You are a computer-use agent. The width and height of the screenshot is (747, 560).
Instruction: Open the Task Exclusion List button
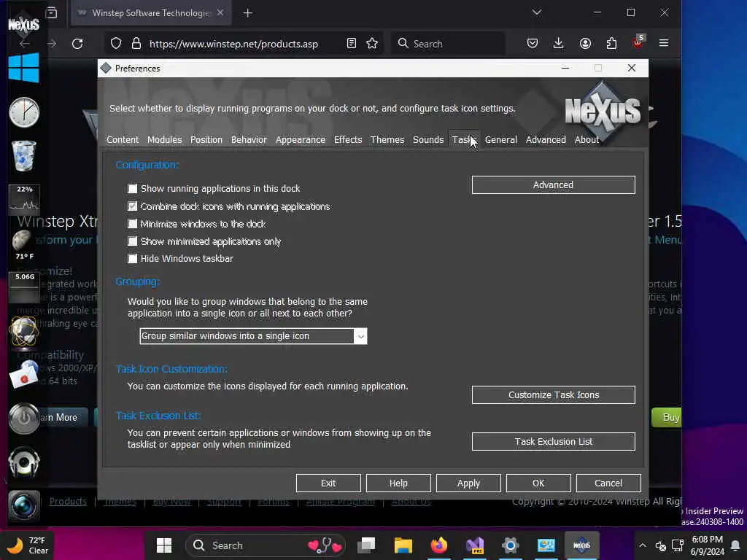pyautogui.click(x=553, y=441)
